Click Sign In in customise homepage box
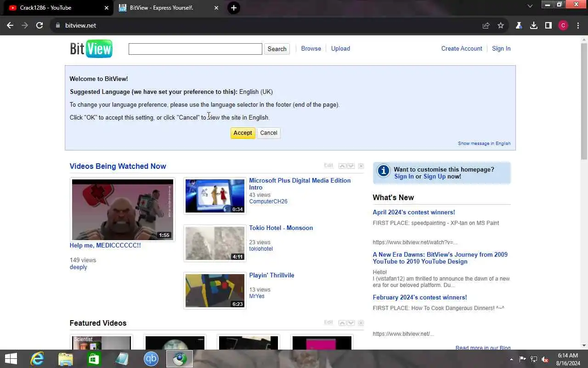 coord(404,176)
